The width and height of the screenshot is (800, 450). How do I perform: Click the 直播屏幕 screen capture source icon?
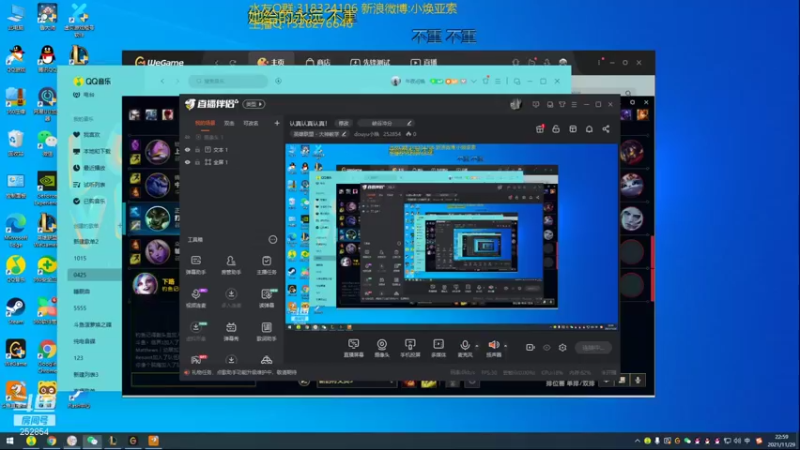(x=353, y=344)
